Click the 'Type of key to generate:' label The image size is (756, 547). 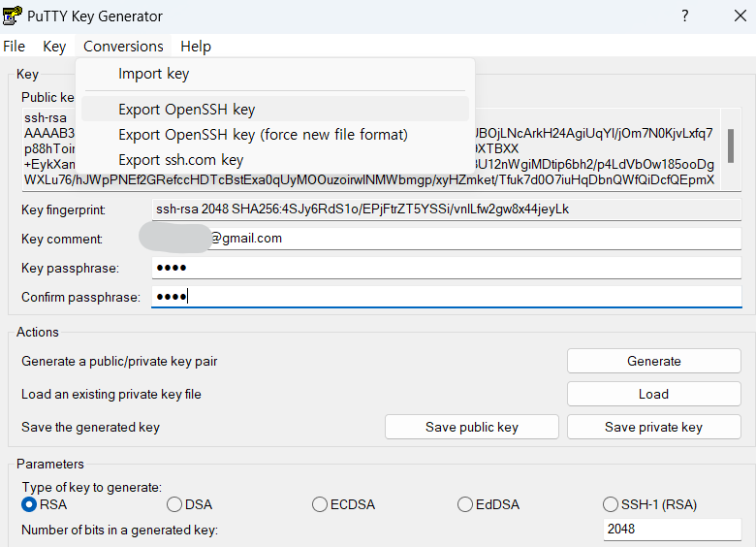point(92,487)
